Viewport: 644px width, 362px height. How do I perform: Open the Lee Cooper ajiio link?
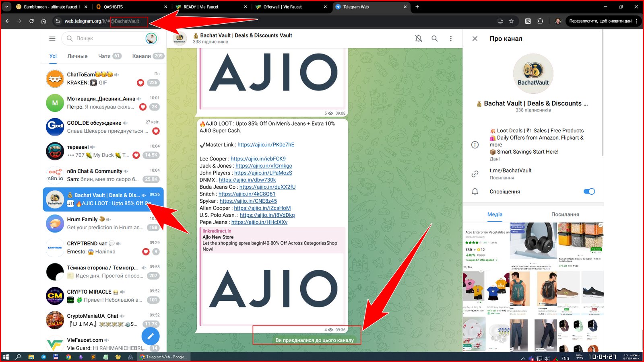point(258,159)
